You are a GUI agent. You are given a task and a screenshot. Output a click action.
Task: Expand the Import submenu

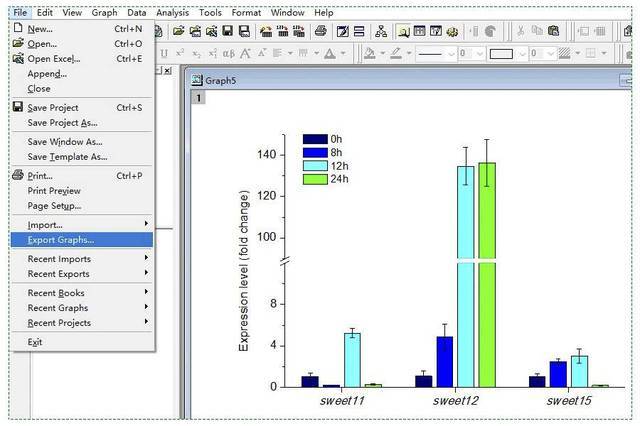pos(82,224)
